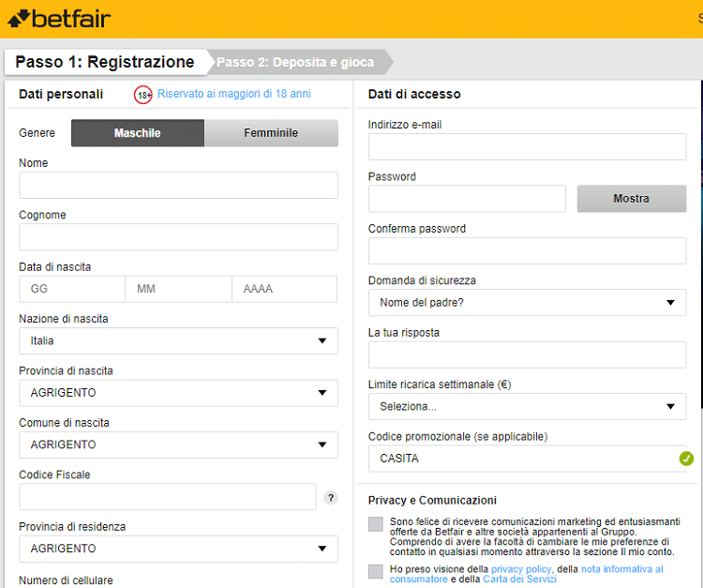Click the GG day of birth field
Screen dimensions: 703x588
tap(72, 289)
